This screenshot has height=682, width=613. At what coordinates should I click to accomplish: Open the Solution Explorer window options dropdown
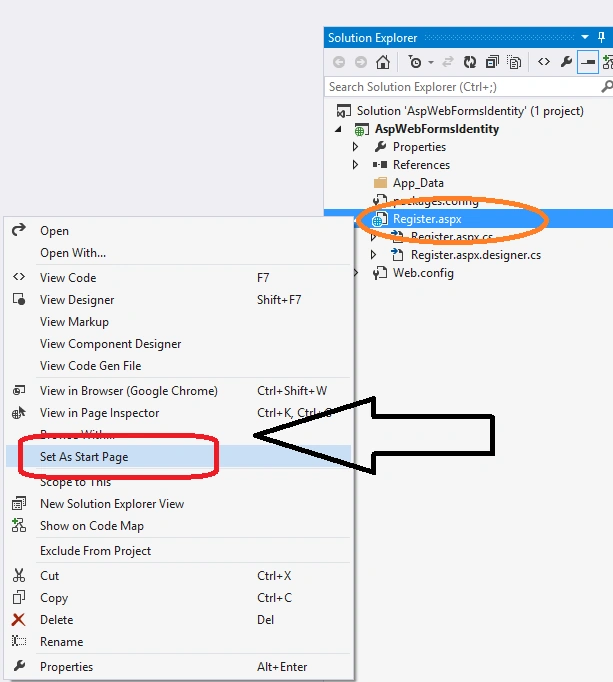point(585,37)
